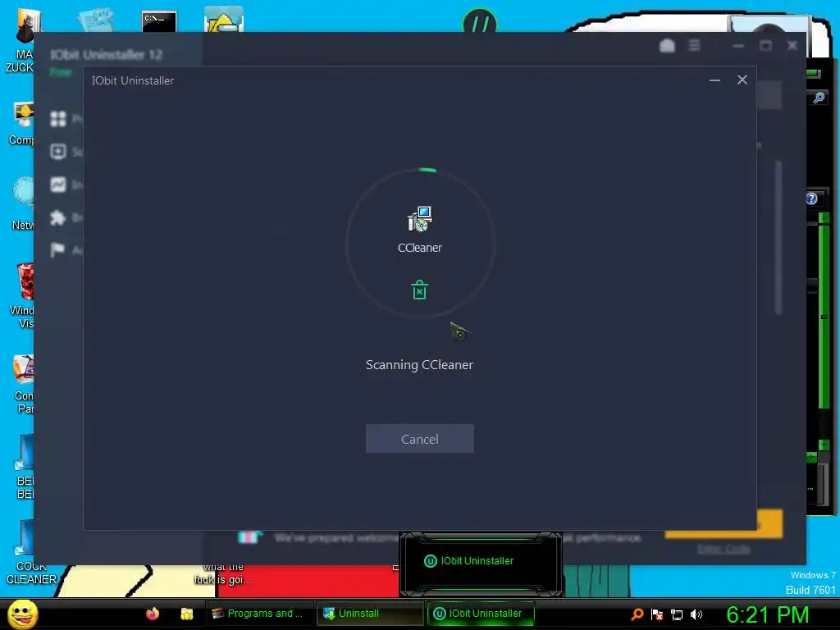Open volume speaker icon in tray
The width and height of the screenshot is (840, 630).
pos(696,614)
